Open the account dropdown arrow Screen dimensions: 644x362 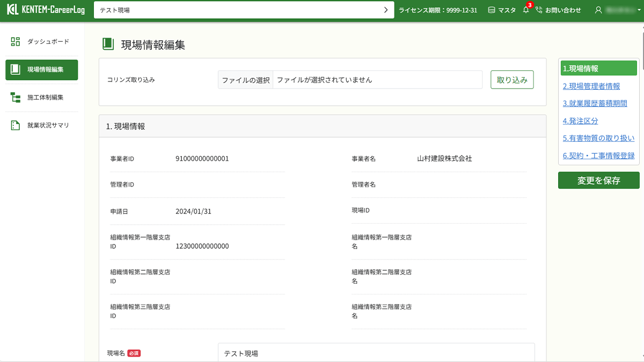(x=639, y=9)
